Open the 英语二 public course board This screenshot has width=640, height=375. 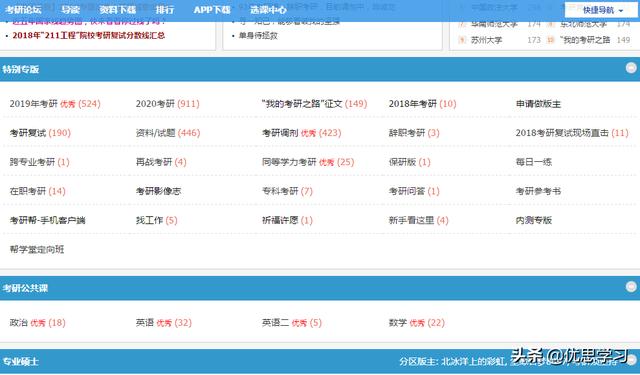[276, 323]
